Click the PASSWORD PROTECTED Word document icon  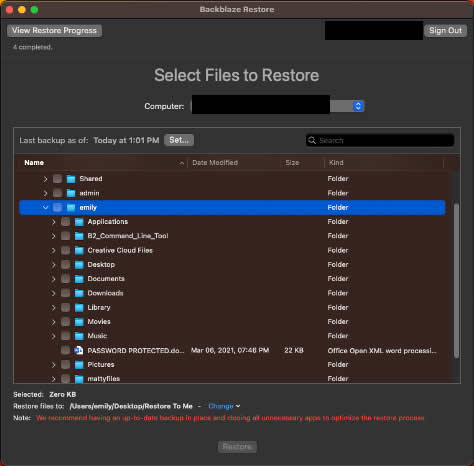pos(79,350)
